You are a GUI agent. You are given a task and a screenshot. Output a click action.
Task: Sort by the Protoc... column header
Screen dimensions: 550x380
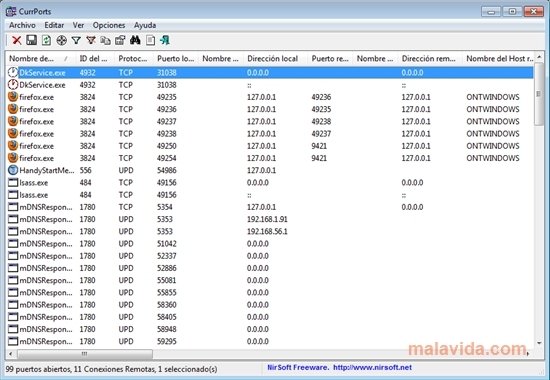click(x=133, y=59)
